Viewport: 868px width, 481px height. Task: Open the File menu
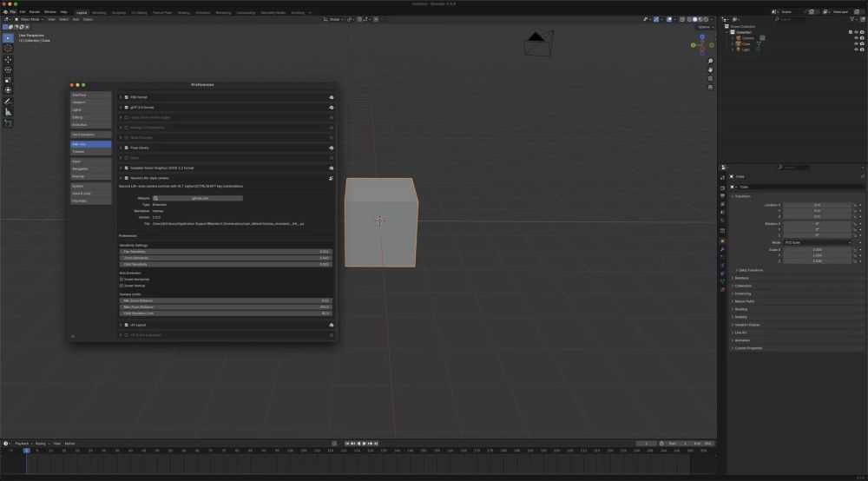13,11
